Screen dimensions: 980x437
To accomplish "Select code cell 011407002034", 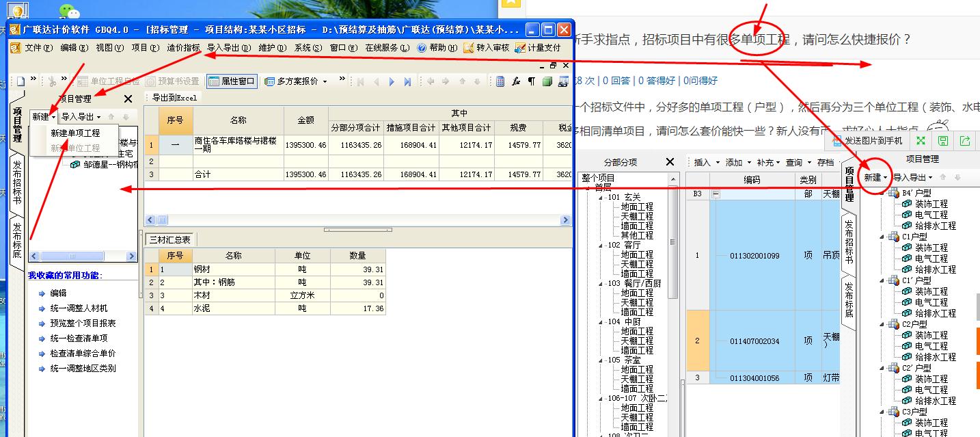I will pos(754,341).
